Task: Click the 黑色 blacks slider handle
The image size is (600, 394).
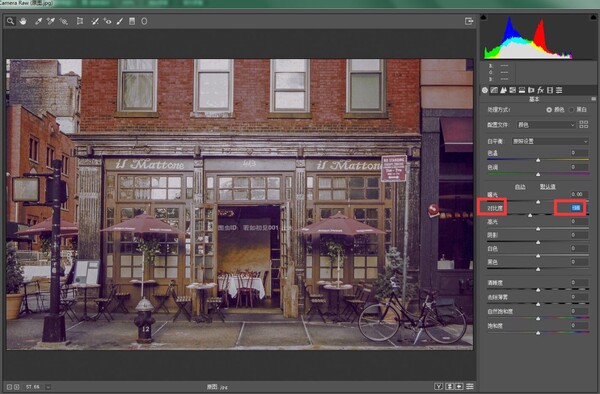Action: (538, 269)
